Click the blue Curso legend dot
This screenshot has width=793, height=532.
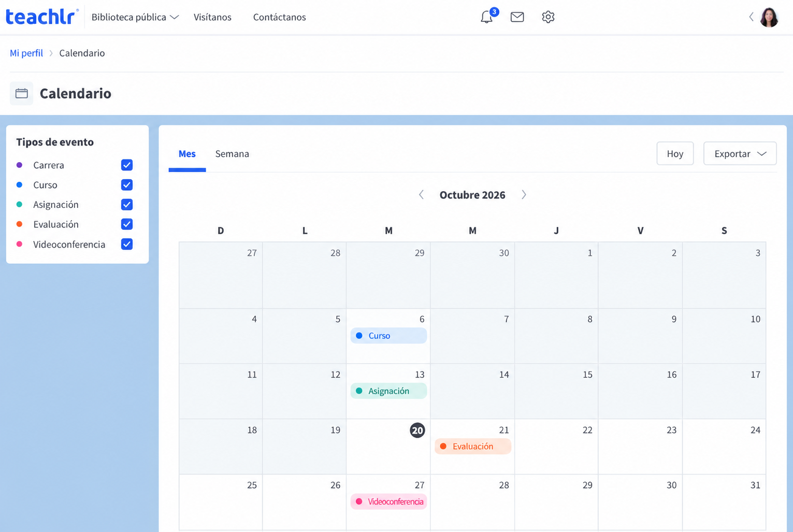click(19, 185)
